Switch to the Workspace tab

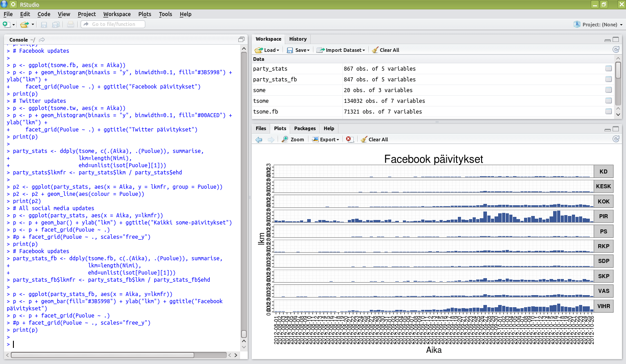pos(268,39)
